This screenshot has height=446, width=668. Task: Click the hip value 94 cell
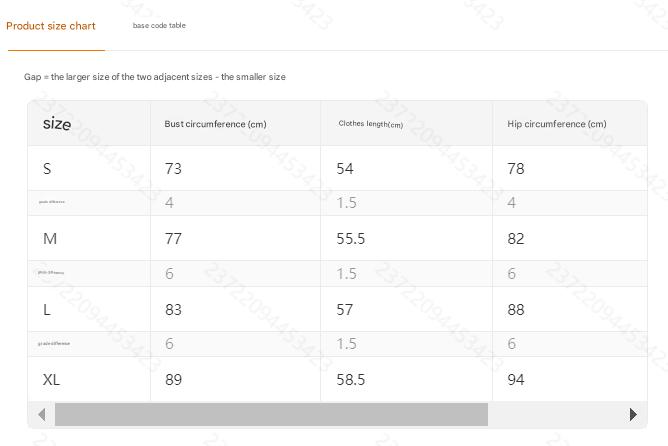(516, 380)
